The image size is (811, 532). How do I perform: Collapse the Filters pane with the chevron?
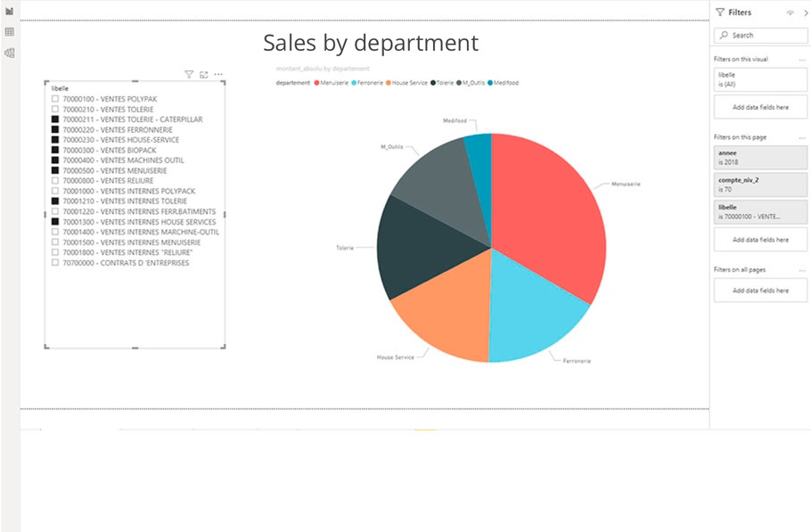[805, 12]
